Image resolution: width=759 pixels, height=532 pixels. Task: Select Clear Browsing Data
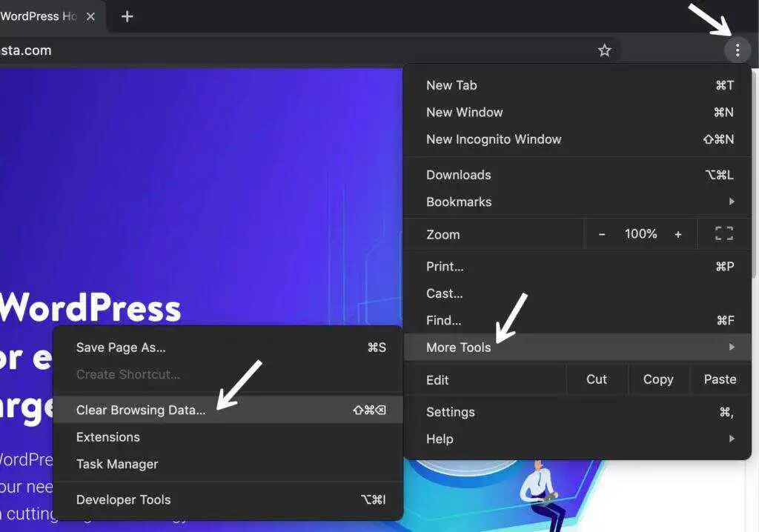point(141,410)
